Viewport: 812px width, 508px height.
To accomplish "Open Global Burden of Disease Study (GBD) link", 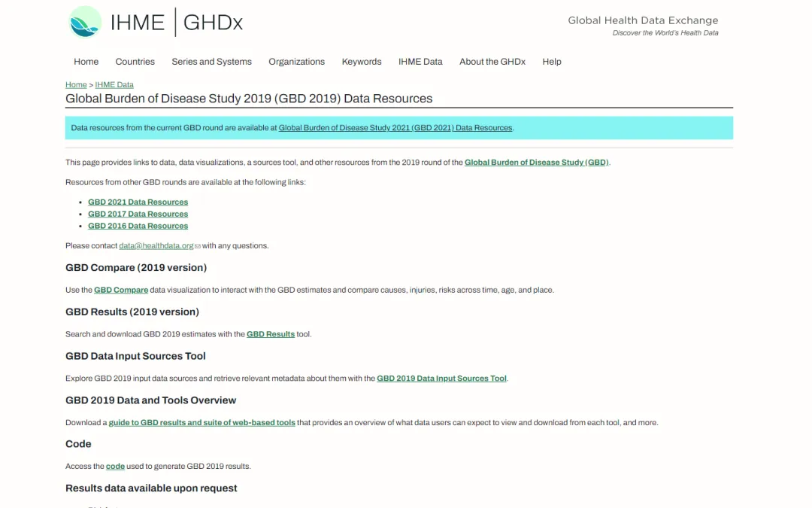I will tap(537, 163).
